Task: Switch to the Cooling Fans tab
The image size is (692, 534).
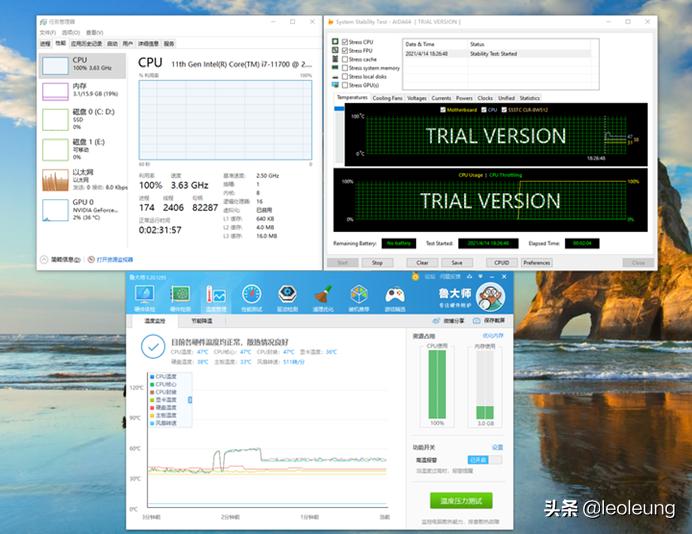Action: click(x=387, y=98)
